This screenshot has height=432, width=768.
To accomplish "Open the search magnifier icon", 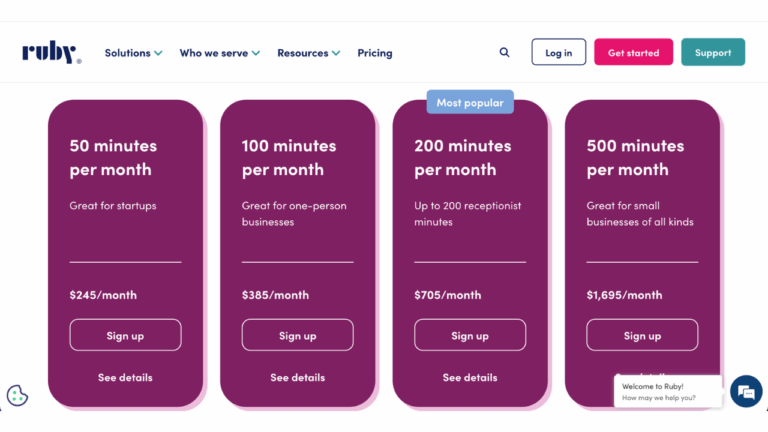I will pyautogui.click(x=504, y=53).
